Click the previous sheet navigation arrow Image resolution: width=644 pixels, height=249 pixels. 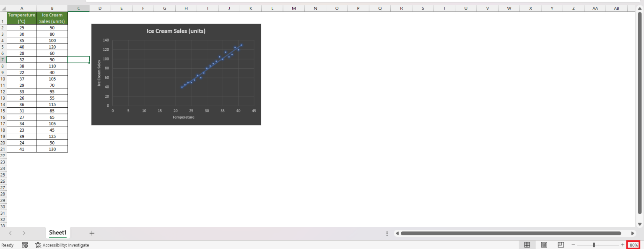tap(10, 233)
